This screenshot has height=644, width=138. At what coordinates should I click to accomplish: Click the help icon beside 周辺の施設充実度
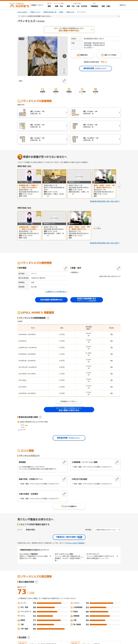point(37,582)
